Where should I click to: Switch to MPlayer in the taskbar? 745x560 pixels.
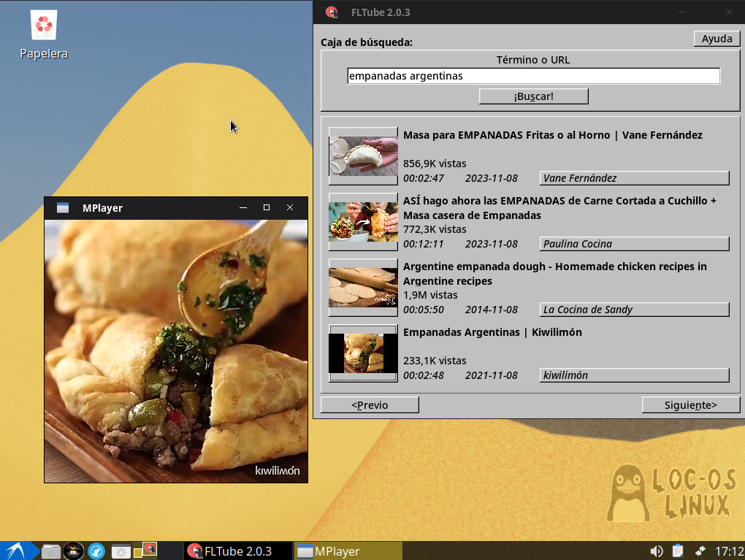pyautogui.click(x=348, y=551)
